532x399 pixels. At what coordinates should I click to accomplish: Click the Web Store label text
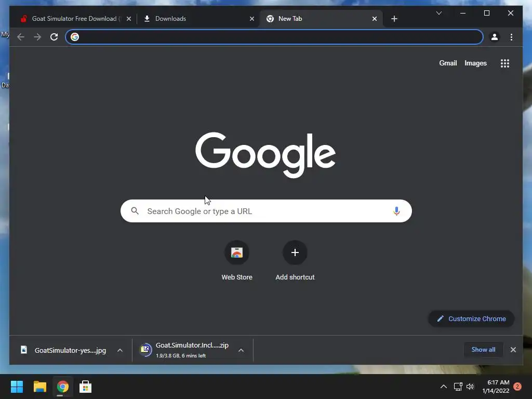237,277
